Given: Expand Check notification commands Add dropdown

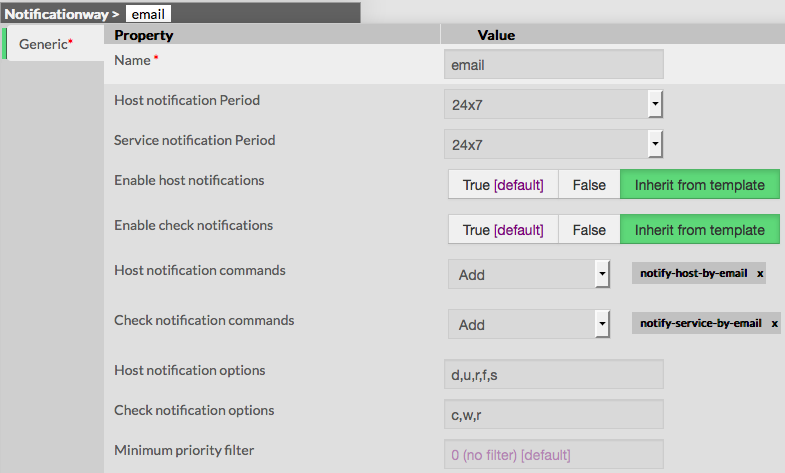Looking at the screenshot, I should coord(601,324).
